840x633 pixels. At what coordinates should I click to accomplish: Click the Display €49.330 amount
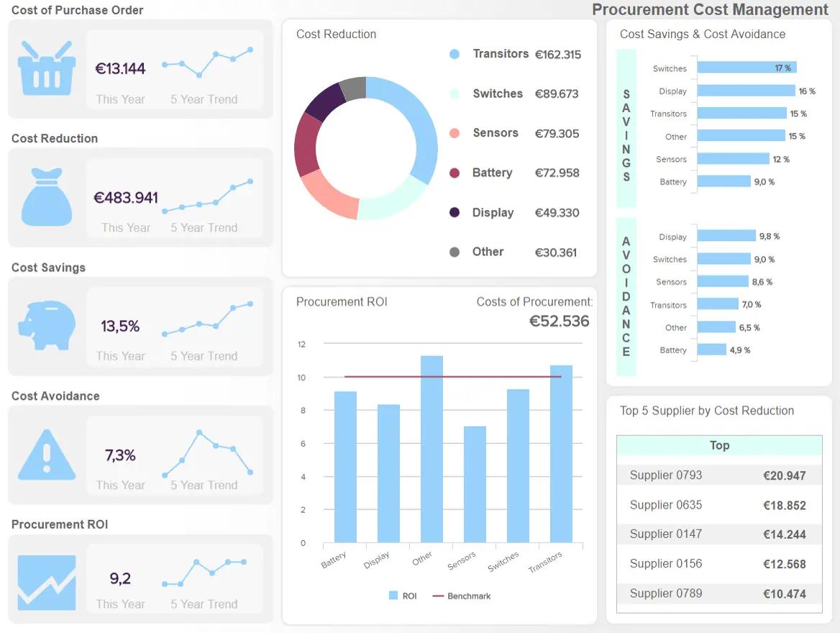click(557, 213)
